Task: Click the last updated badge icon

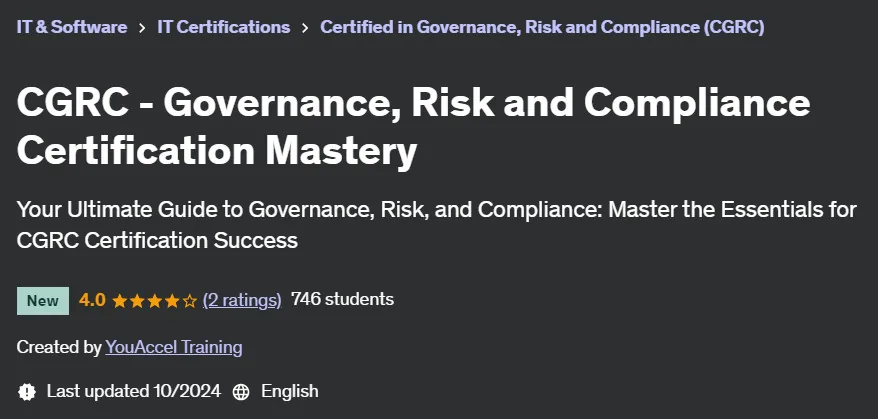Action: click(26, 392)
